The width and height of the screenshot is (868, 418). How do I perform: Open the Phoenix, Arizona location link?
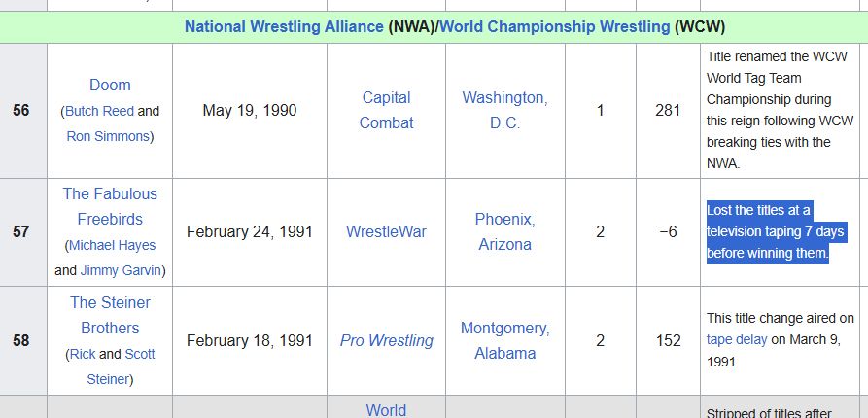click(504, 232)
